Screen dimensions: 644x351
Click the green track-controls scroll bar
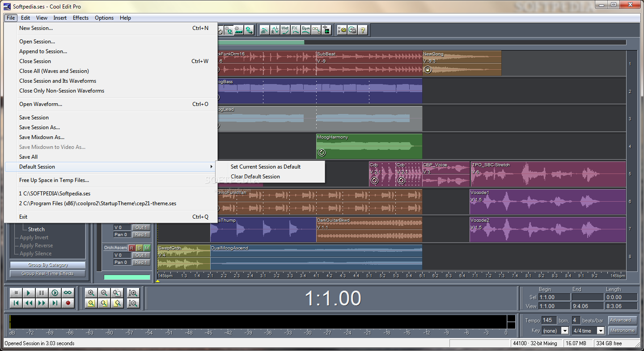click(127, 277)
